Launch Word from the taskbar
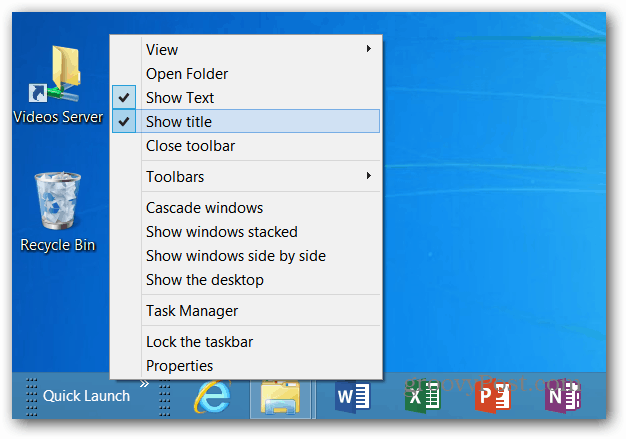This screenshot has height=439, width=626. [x=353, y=397]
